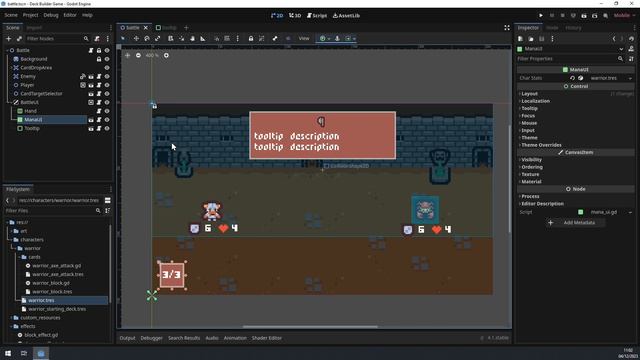The width and height of the screenshot is (640, 360).
Task: Switch to the AssetLib workspace
Action: 346,16
